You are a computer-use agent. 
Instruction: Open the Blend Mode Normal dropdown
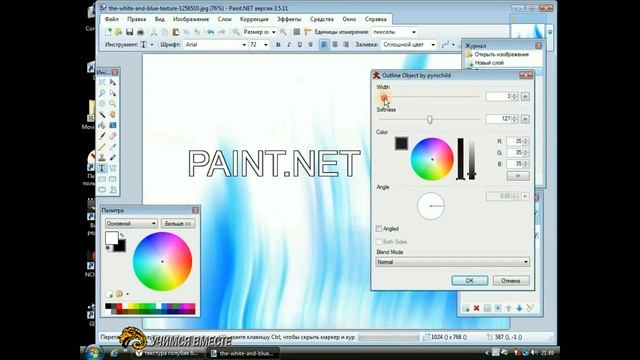[x=452, y=262]
